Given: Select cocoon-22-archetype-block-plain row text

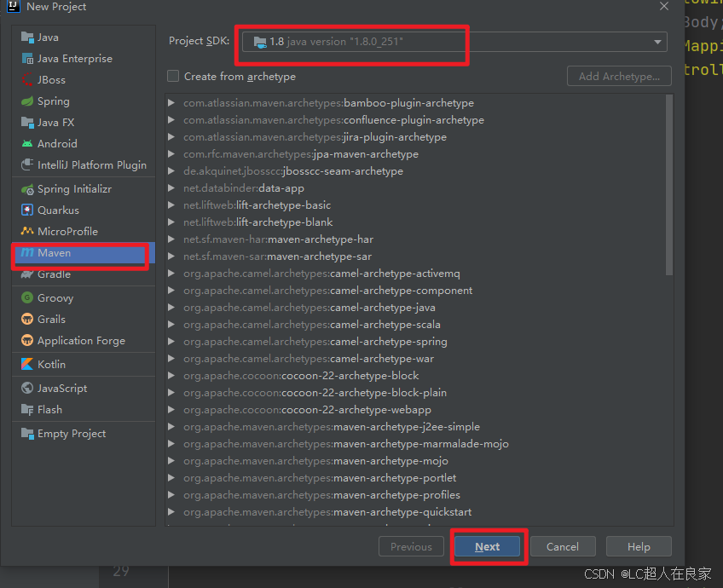Looking at the screenshot, I should (315, 393).
